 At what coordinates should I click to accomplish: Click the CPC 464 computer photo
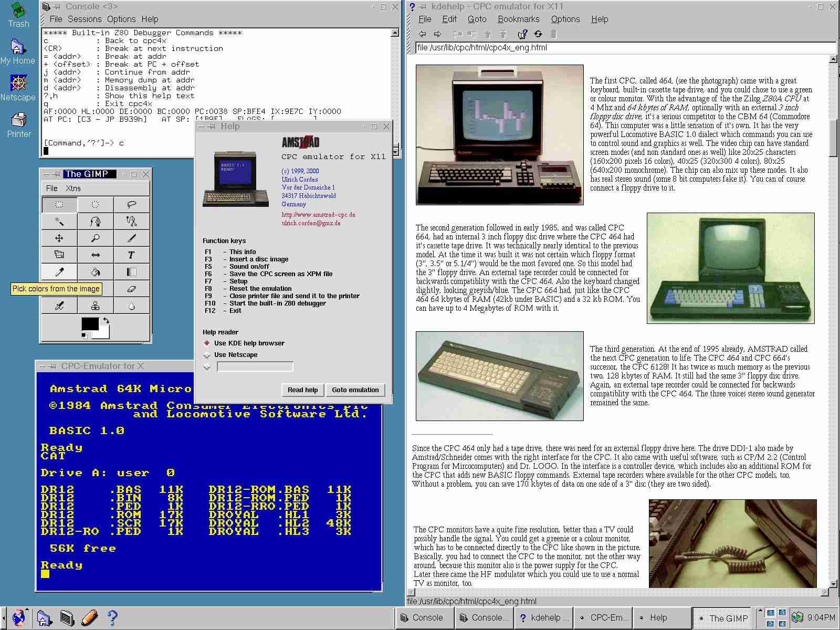[499, 134]
